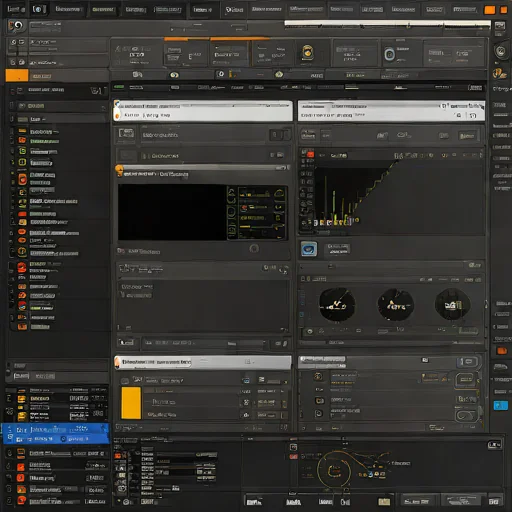512x512 pixels.
Task: Click the white timeline strip near the top right
Action: [x=387, y=23]
